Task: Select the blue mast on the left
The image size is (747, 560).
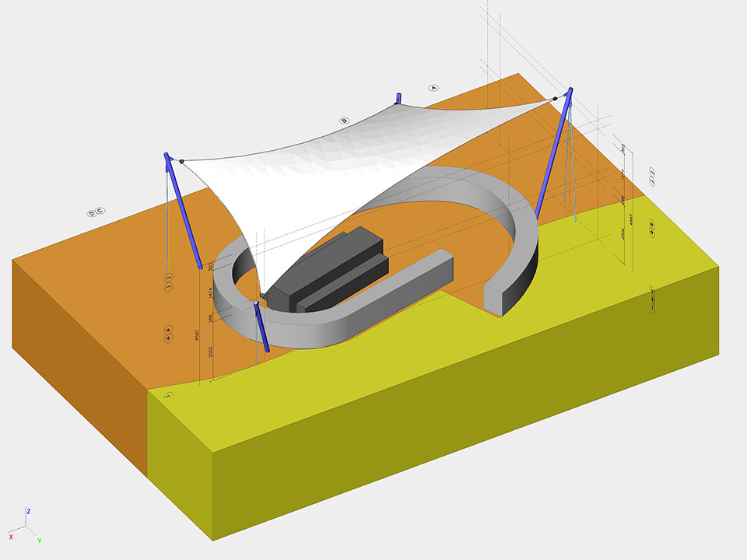Action: (184, 212)
